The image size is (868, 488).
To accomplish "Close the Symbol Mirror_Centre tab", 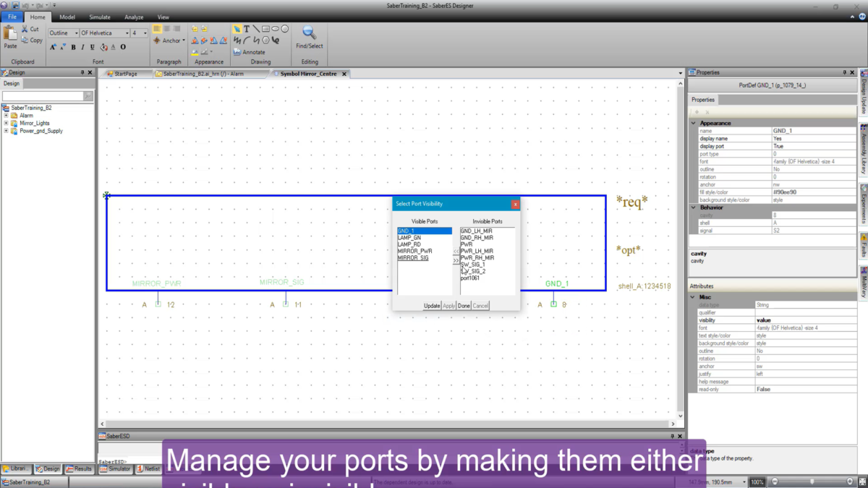I will [x=344, y=74].
